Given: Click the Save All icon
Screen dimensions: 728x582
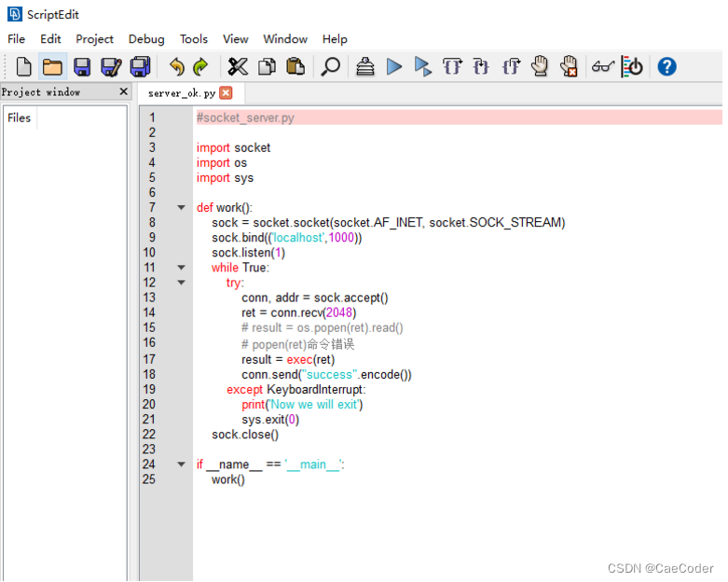Looking at the screenshot, I should 140,66.
